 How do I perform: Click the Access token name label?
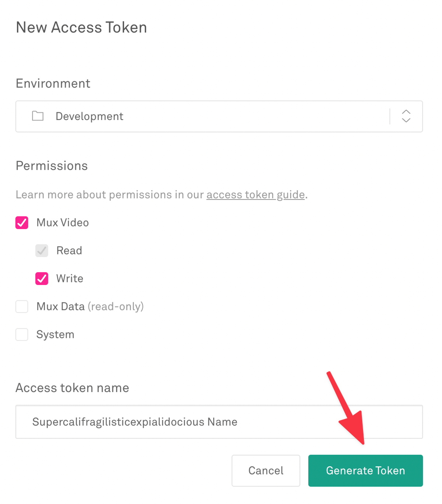click(72, 388)
